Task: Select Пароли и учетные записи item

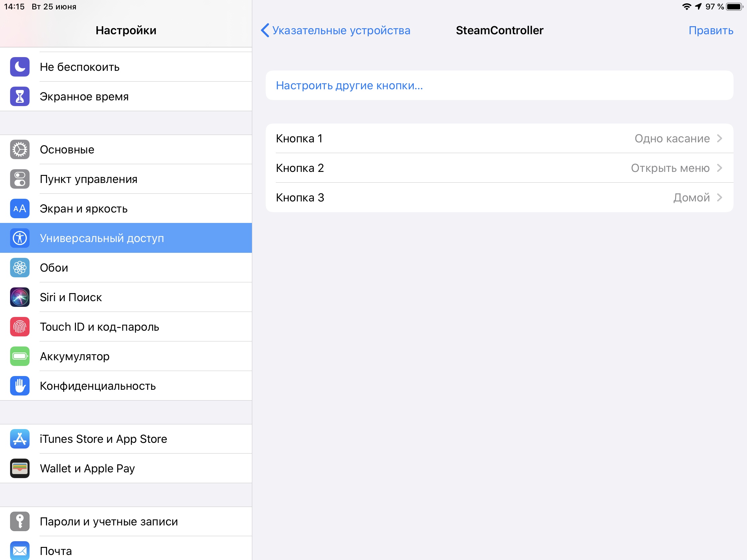Action: coord(108,521)
